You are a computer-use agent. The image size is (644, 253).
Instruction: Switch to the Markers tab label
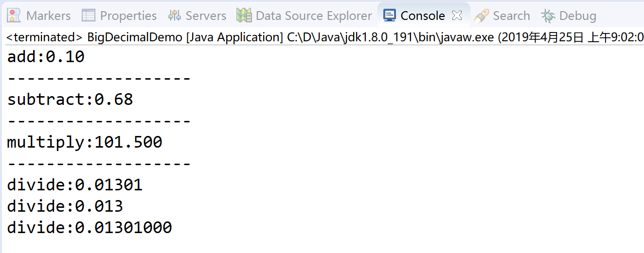click(48, 16)
